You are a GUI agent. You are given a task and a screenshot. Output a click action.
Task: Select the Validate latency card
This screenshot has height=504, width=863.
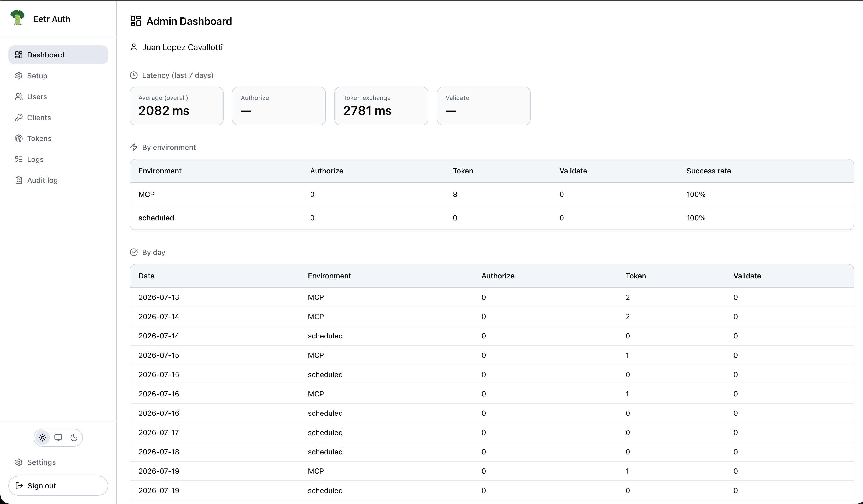483,106
